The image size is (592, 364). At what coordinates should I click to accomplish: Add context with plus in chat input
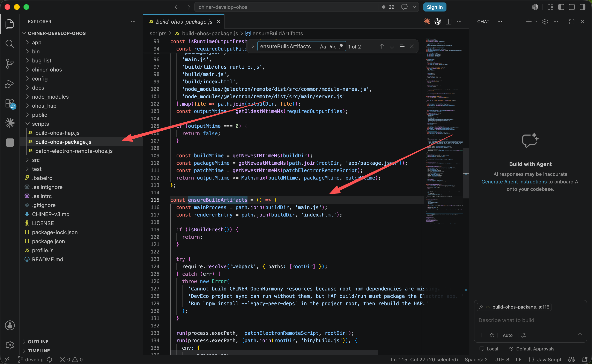coord(481,335)
